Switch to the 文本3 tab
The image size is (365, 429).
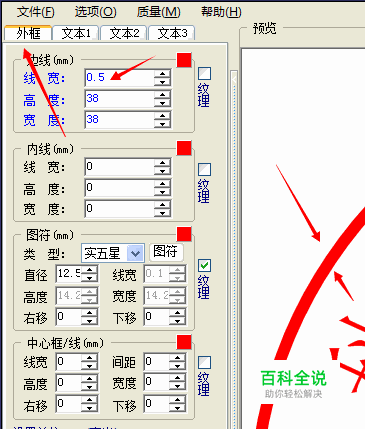[172, 33]
